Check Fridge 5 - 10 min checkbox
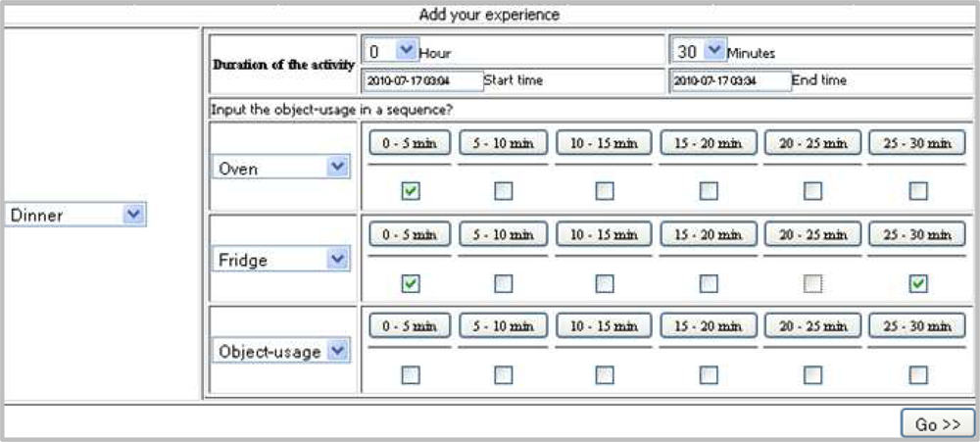The image size is (980, 442). pyautogui.click(x=503, y=284)
